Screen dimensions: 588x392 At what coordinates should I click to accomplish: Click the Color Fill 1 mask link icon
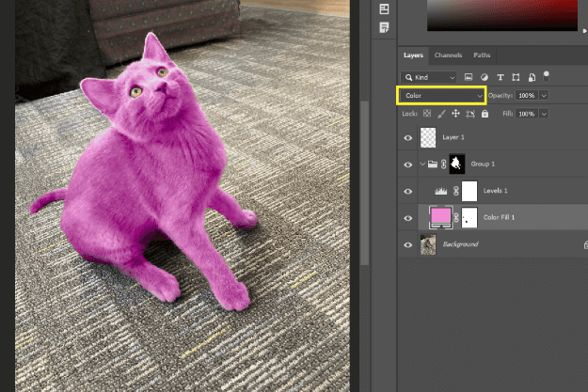pyautogui.click(x=456, y=218)
